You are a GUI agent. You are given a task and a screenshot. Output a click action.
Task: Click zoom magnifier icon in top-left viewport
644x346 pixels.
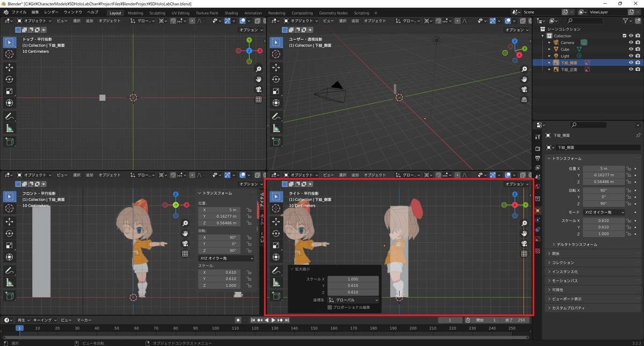coord(259,69)
